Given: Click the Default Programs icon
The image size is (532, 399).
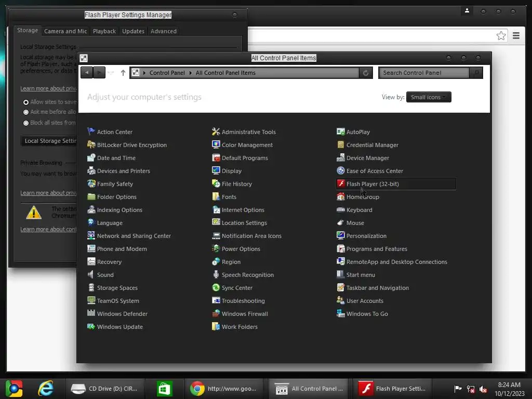Looking at the screenshot, I should click(x=216, y=157).
